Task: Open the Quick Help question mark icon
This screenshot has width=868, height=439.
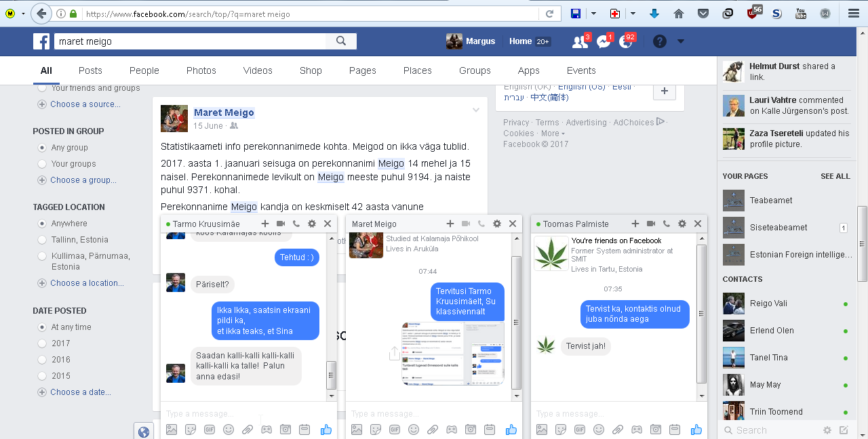Action: coord(659,41)
